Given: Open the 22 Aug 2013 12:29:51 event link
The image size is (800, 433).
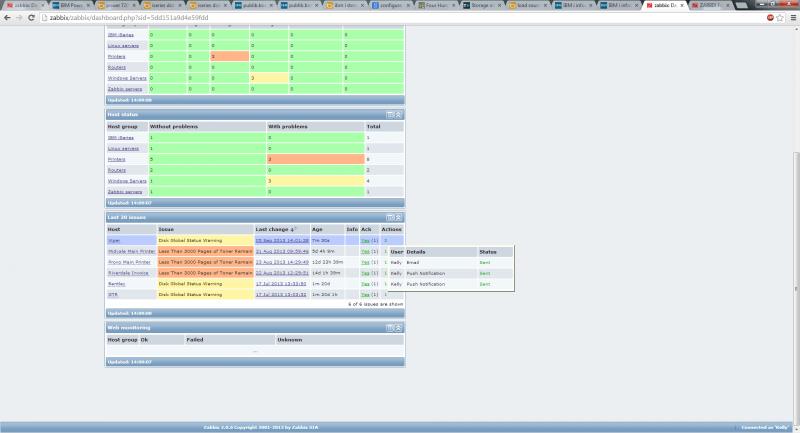Looking at the screenshot, I should point(282,273).
